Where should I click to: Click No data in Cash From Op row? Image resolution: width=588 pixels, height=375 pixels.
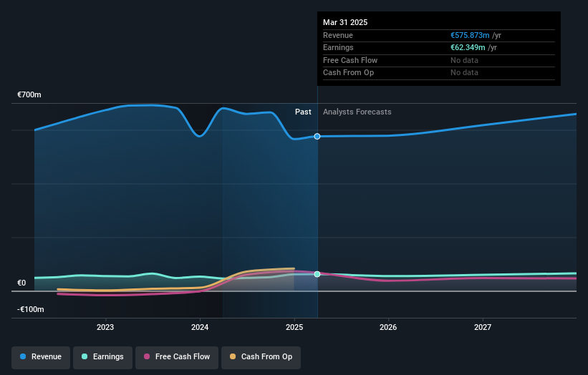coord(464,73)
